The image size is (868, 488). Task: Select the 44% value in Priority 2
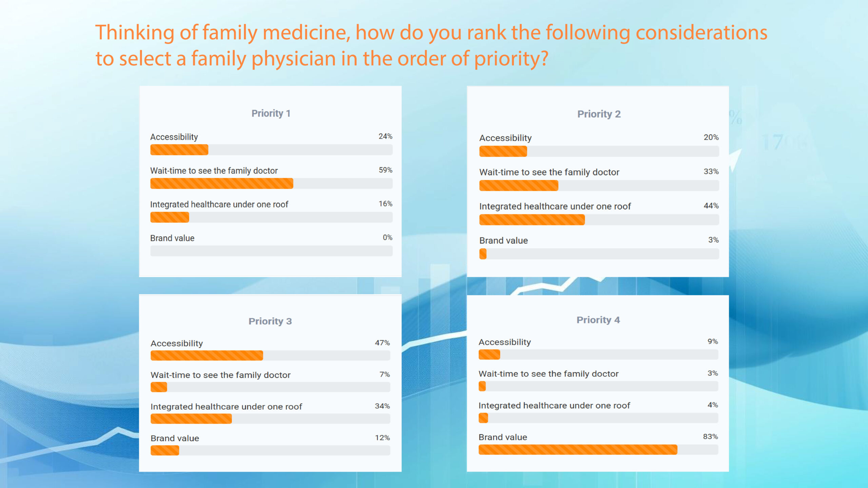coord(711,206)
